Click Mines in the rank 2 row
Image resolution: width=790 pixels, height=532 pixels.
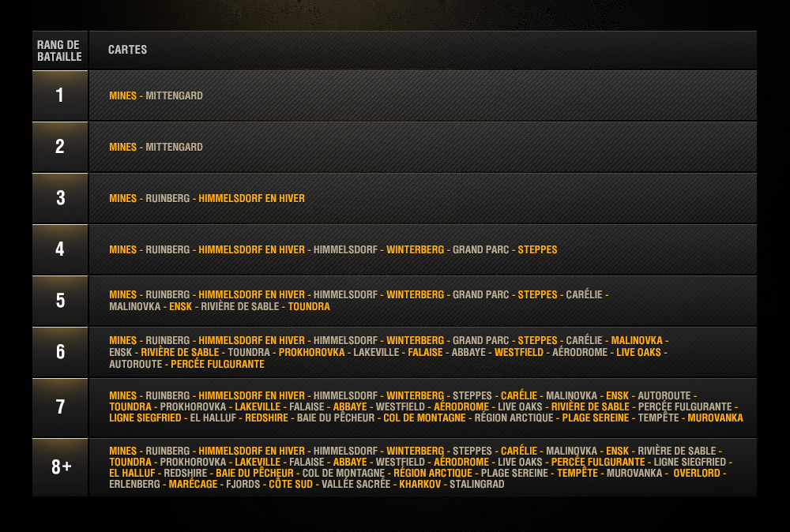[x=122, y=148]
